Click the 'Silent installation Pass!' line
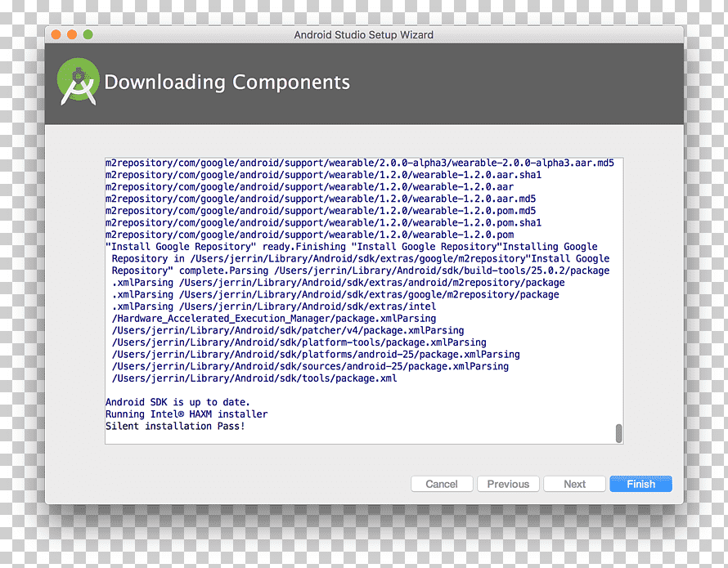 tap(175, 426)
